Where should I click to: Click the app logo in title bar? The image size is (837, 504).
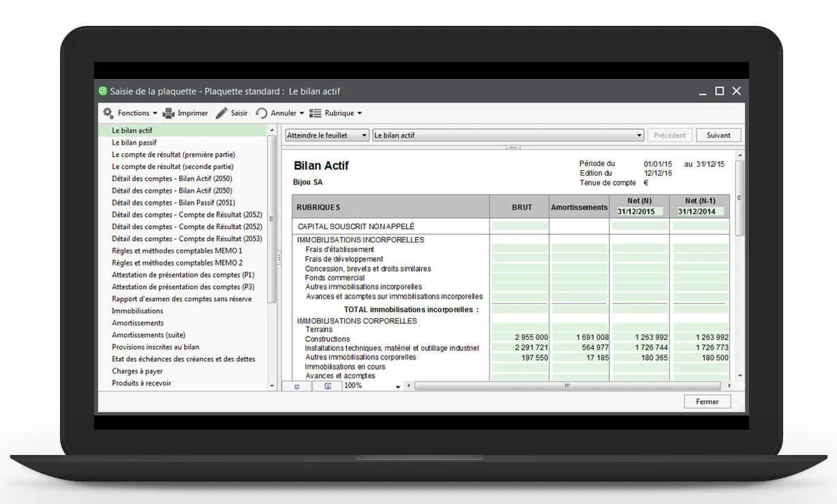pos(103,91)
